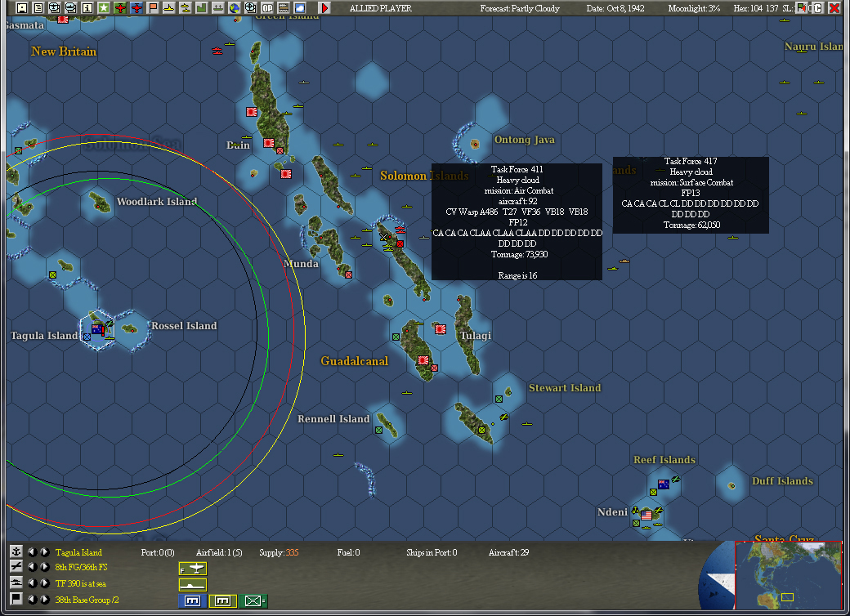This screenshot has height=616, width=850.
Task: Click the single yellow ship toolbar icon
Action: [169, 8]
